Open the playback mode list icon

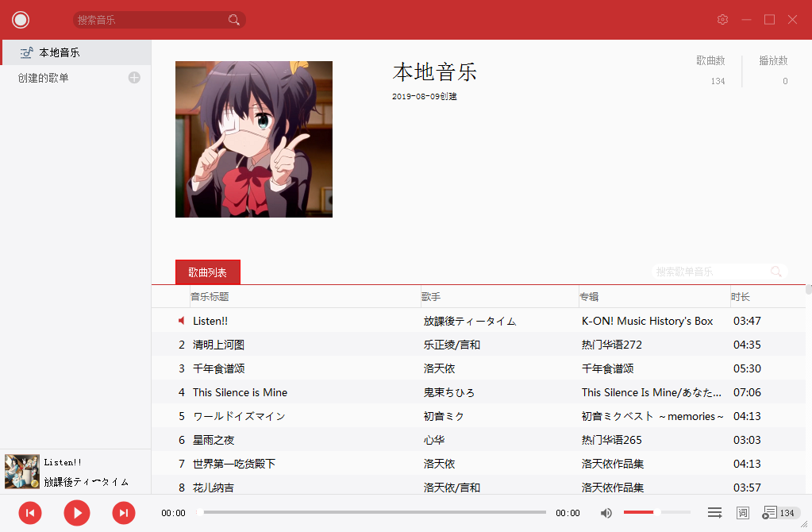click(714, 513)
